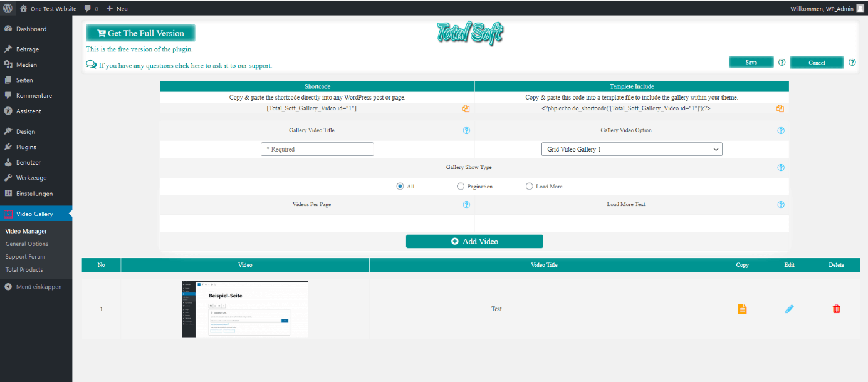Click the WordPress logo icon

pos(8,8)
